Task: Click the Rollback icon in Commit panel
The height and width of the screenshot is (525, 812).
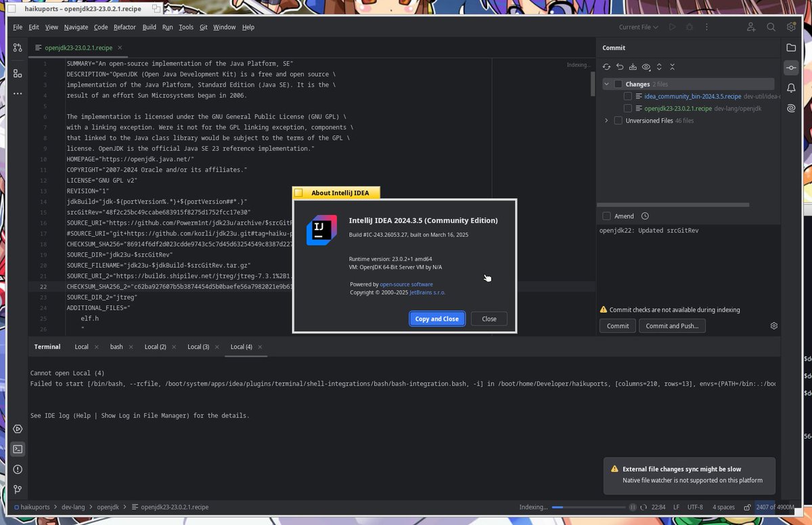Action: click(619, 67)
